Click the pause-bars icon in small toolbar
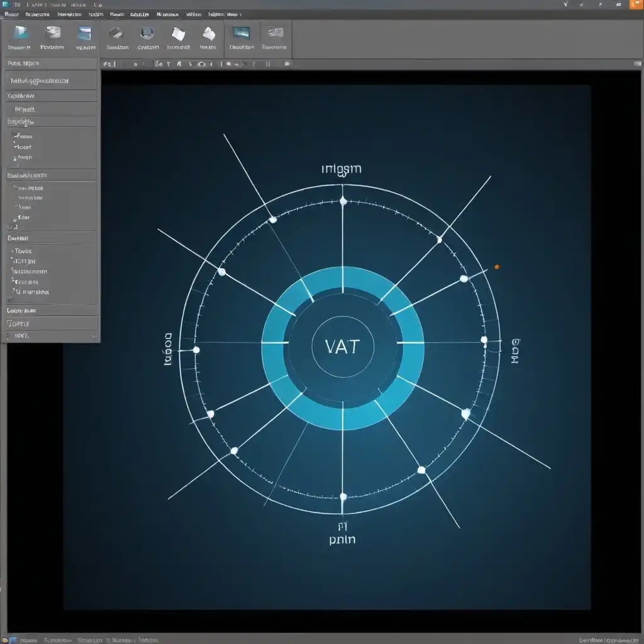644x644 pixels. [268, 64]
